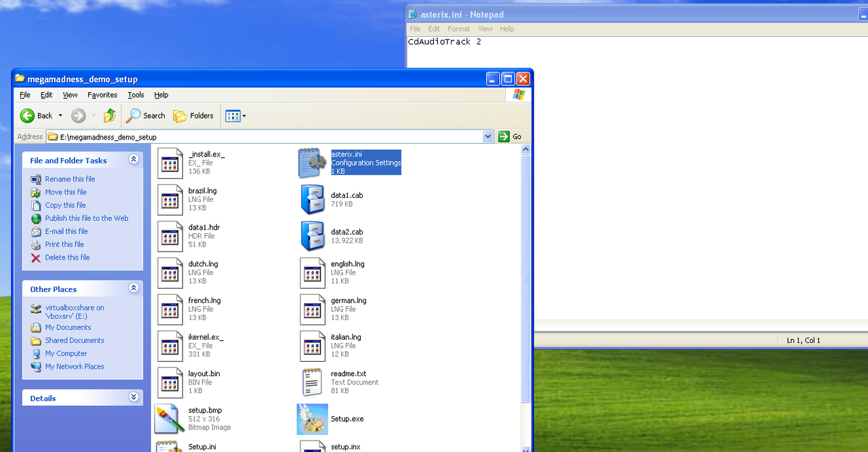Select the layout.bin file icon

click(x=170, y=383)
